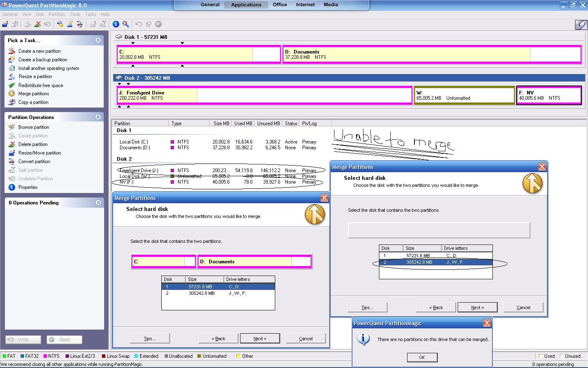Click Tips in the Merge Partitions dialog with the C: and D: preview
588x368 pixels.
(x=150, y=338)
